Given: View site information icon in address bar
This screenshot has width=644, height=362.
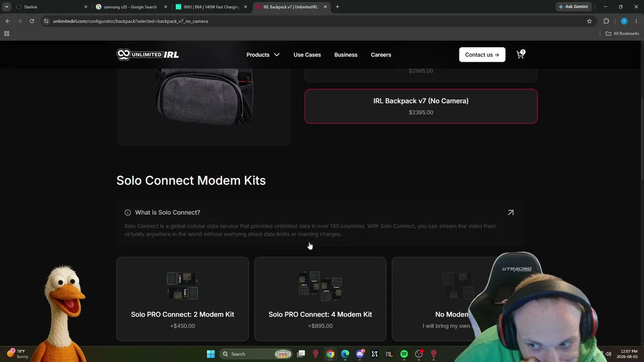Looking at the screenshot, I should pyautogui.click(x=46, y=21).
